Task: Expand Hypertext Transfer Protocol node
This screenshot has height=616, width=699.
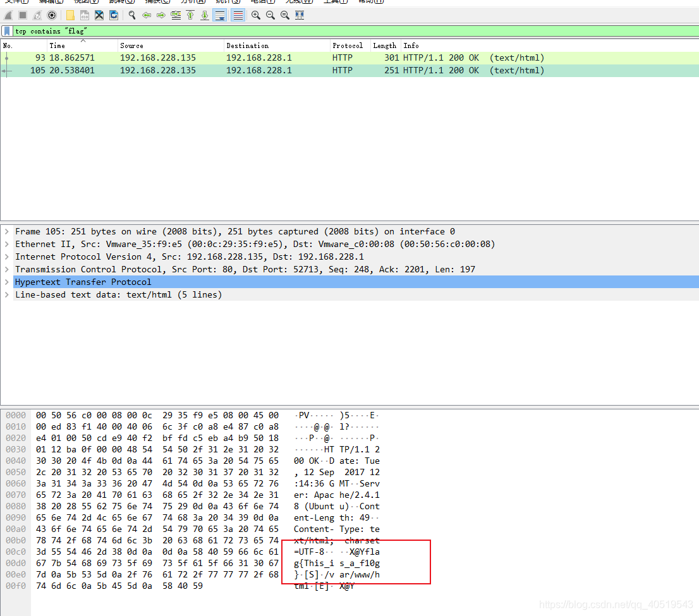Action: (7, 282)
